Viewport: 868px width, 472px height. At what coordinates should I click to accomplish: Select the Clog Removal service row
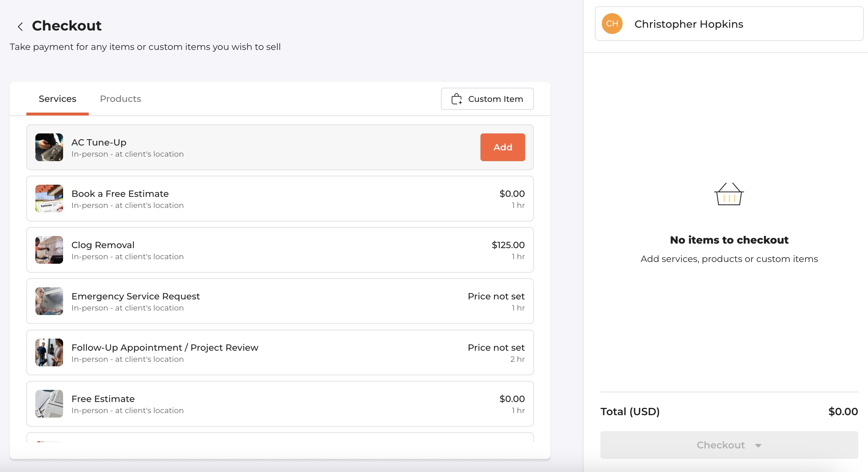[x=280, y=250]
